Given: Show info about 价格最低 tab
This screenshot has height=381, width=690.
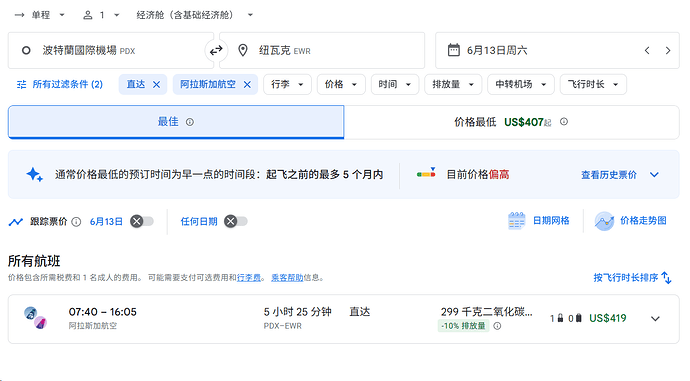Looking at the screenshot, I should point(564,121).
